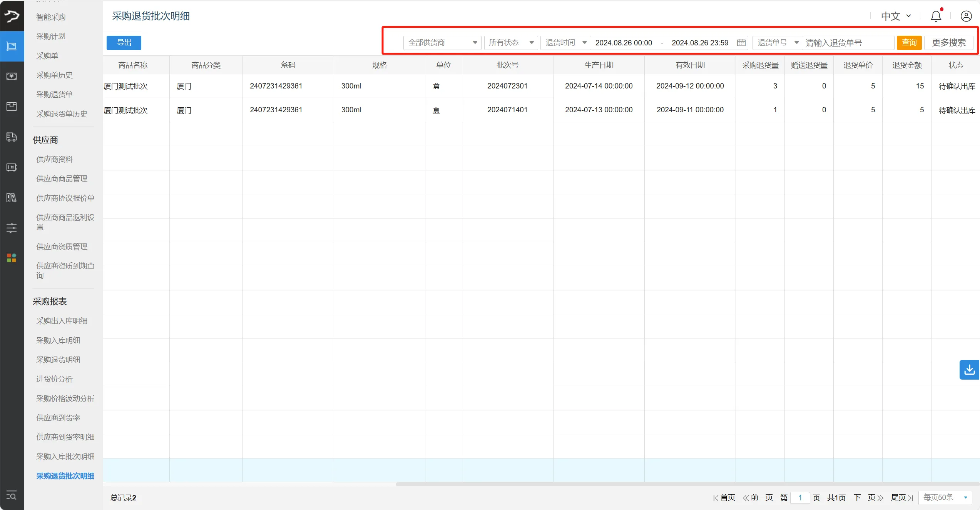Switch language via 中文 dropdown
The image size is (980, 510).
(896, 16)
